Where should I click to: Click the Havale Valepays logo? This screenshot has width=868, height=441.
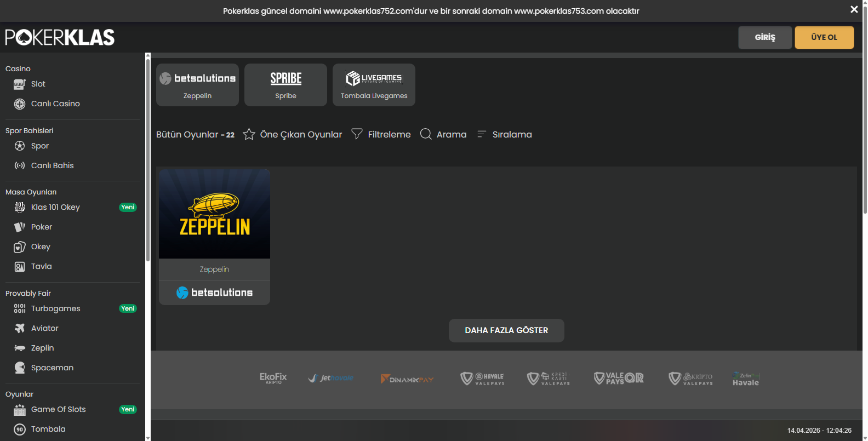(x=482, y=379)
